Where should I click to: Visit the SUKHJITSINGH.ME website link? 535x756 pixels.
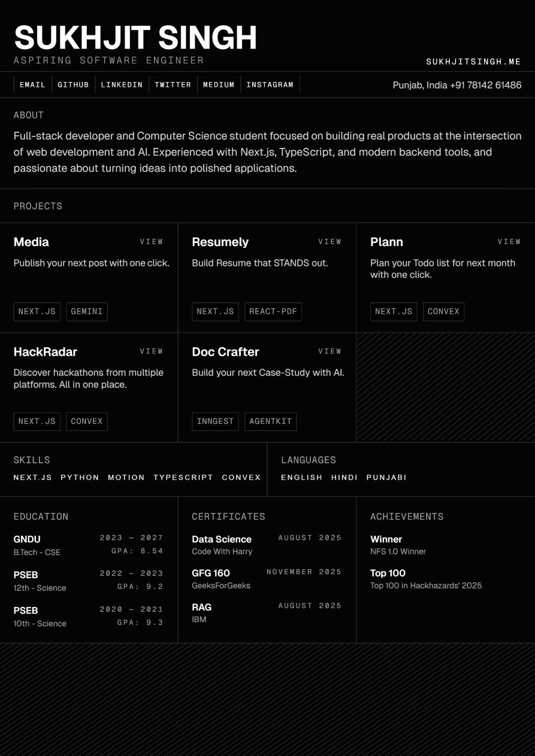click(473, 62)
